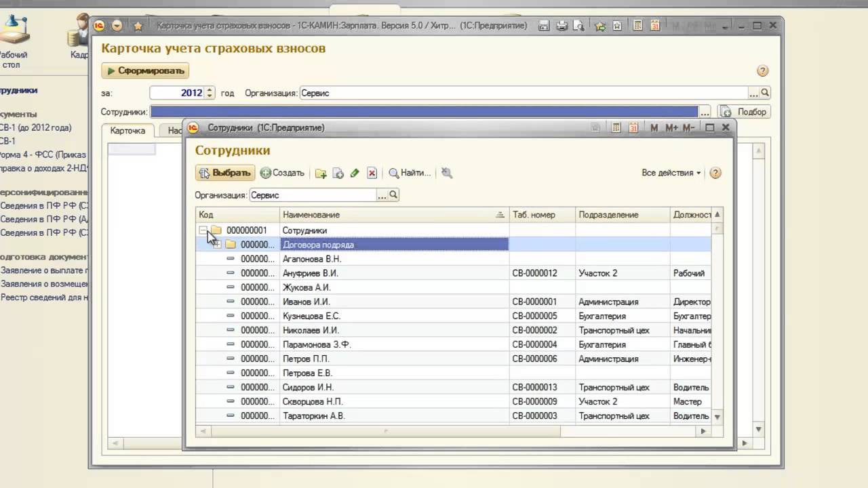Click the magnifier next to Организация in the Сотрудники dialog
This screenshot has width=868, height=488.
coord(393,195)
